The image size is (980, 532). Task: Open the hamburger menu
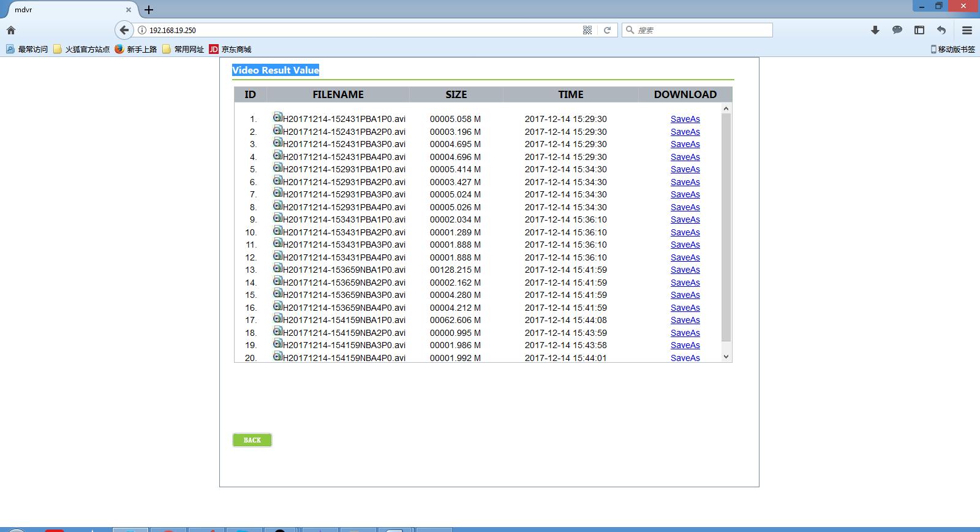coord(967,30)
